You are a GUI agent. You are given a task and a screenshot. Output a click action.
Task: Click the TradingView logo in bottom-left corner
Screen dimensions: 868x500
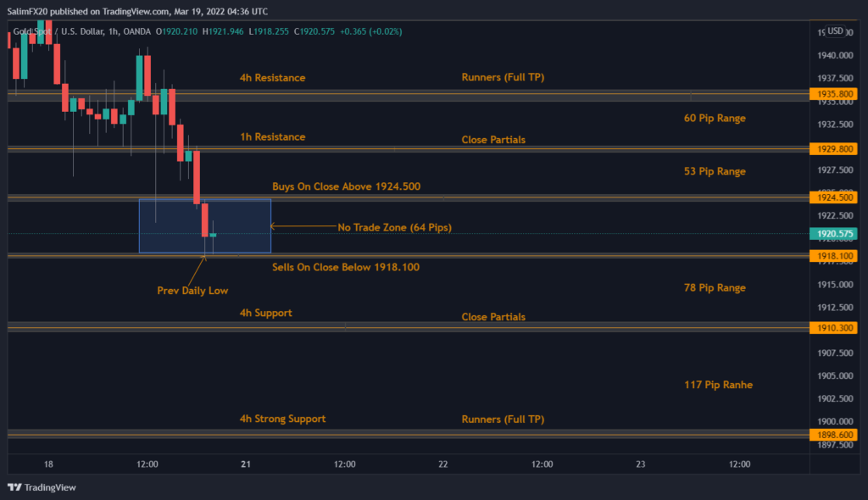coord(40,487)
